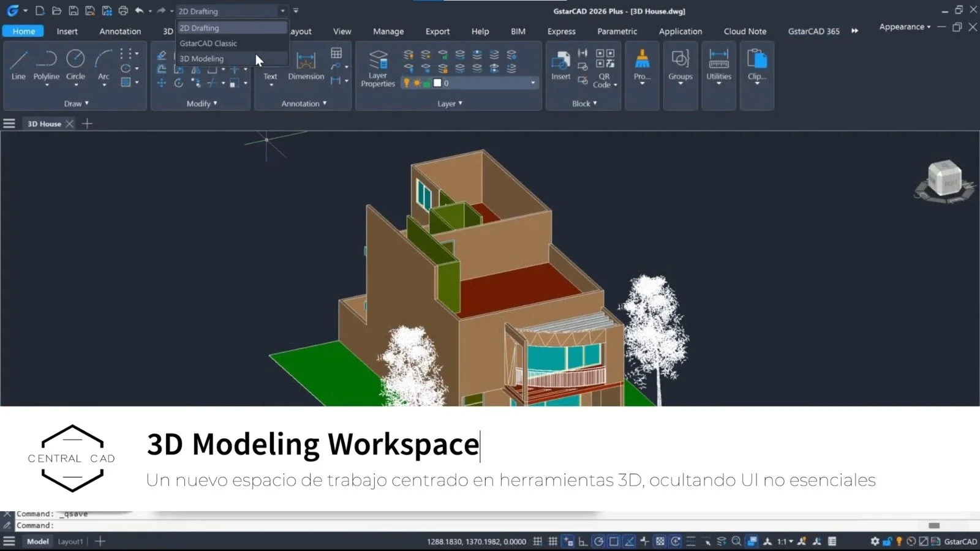
Task: Open annotation scale 1:1 dropdown
Action: coord(785,541)
